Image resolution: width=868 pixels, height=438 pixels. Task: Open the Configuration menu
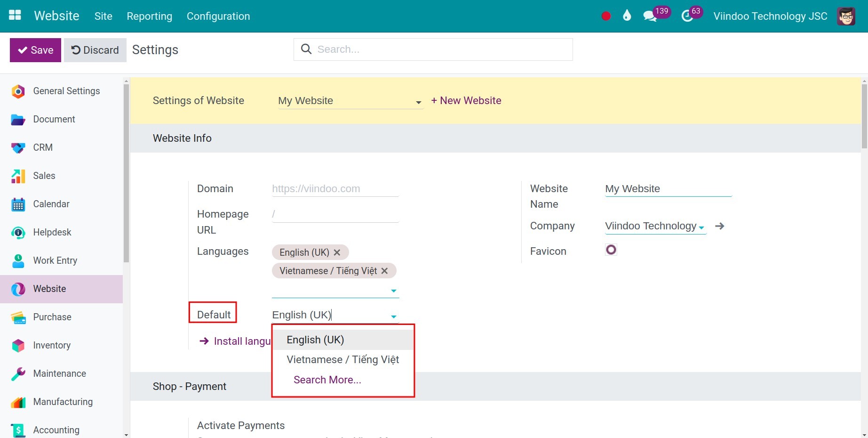(x=218, y=16)
